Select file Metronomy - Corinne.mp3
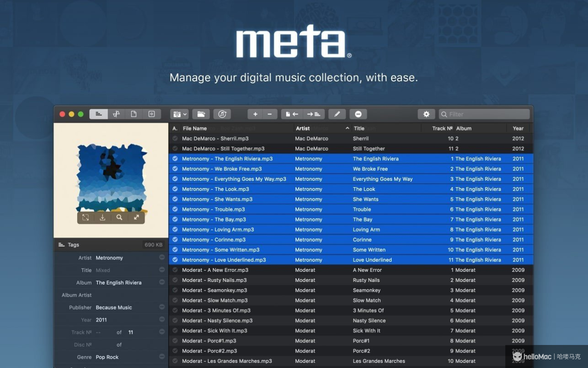The height and width of the screenshot is (368, 588). point(214,240)
